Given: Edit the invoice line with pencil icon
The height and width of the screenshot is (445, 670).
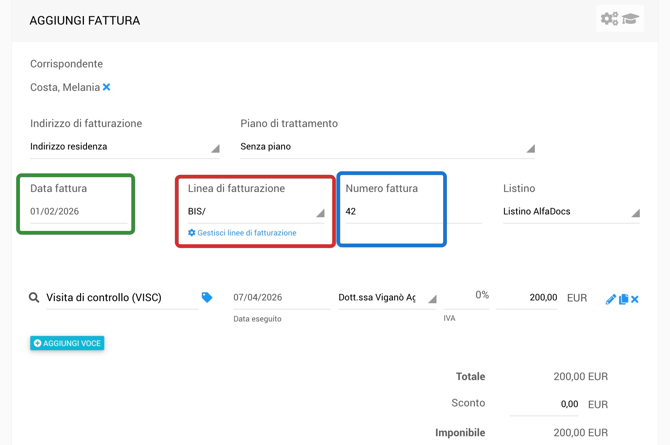Looking at the screenshot, I should coord(610,299).
